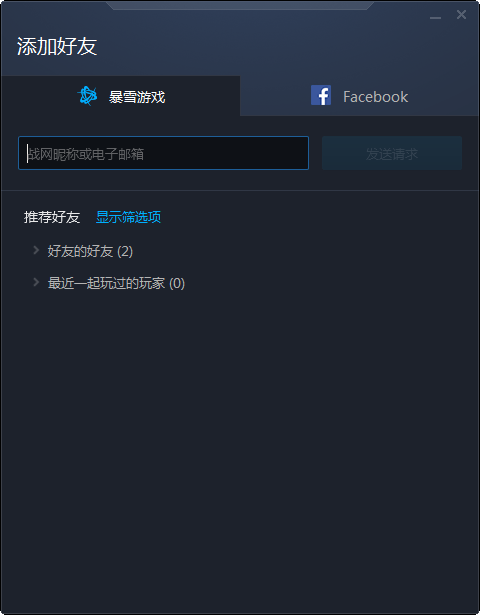This screenshot has width=480, height=615.
Task: Switch to the 暴雪游戏 tab
Action: 120,96
